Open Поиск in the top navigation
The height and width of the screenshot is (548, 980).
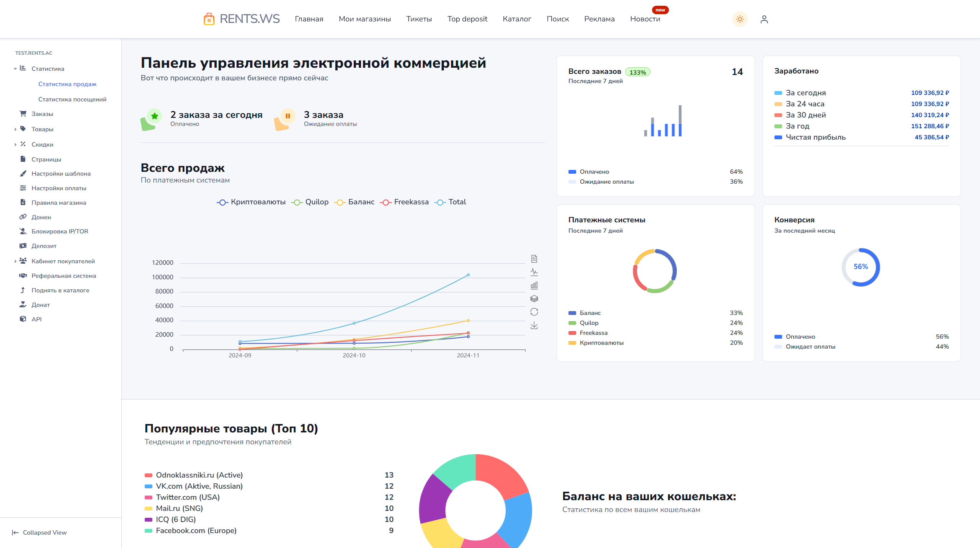click(x=558, y=19)
